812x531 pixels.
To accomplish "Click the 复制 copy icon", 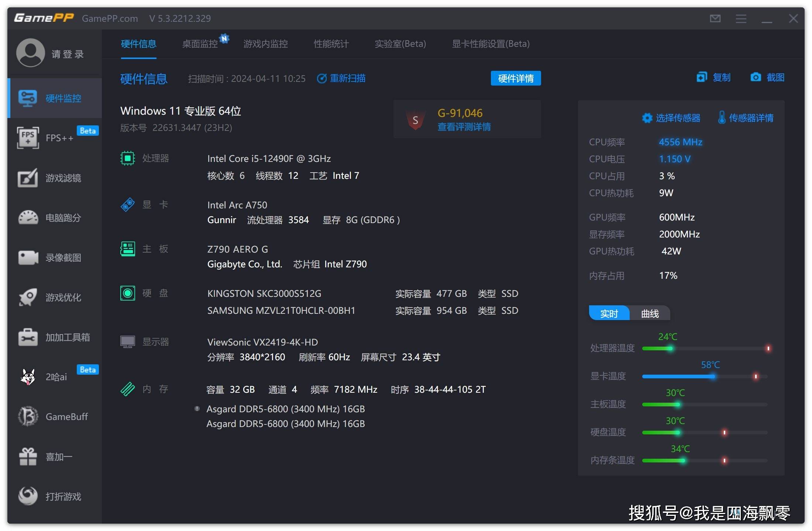I will click(701, 77).
